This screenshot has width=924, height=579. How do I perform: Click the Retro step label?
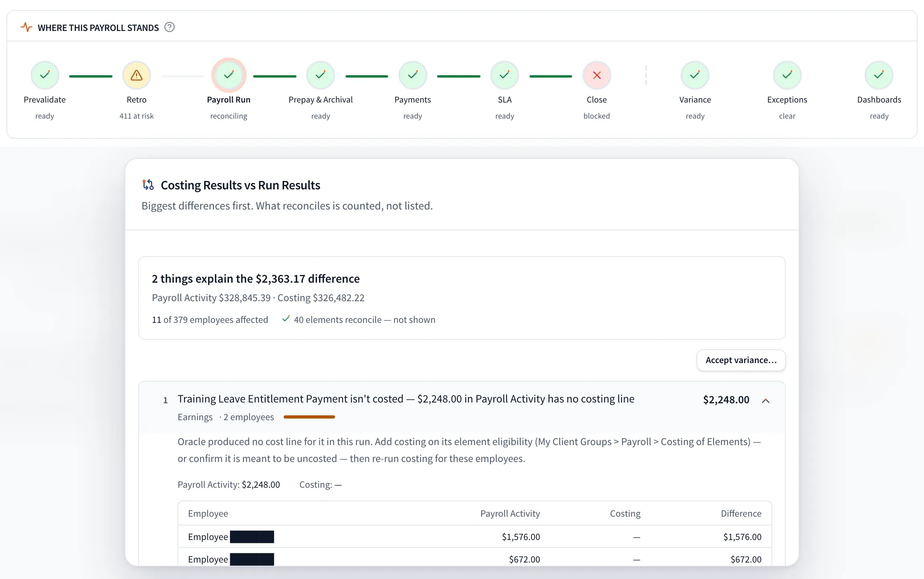click(x=137, y=100)
